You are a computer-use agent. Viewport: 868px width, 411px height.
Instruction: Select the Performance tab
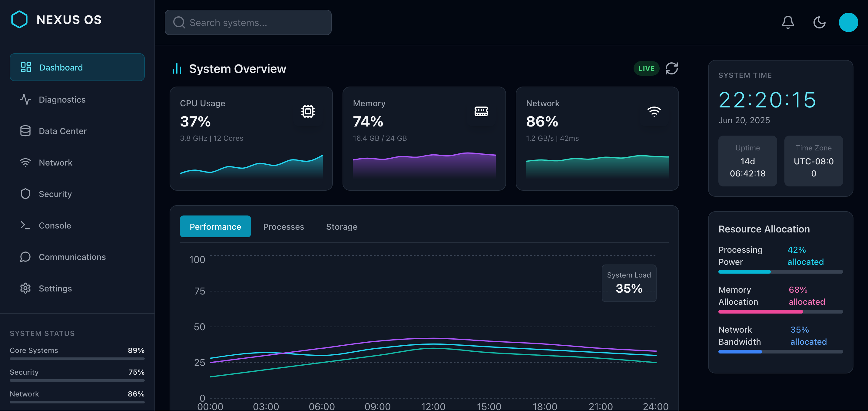click(215, 227)
